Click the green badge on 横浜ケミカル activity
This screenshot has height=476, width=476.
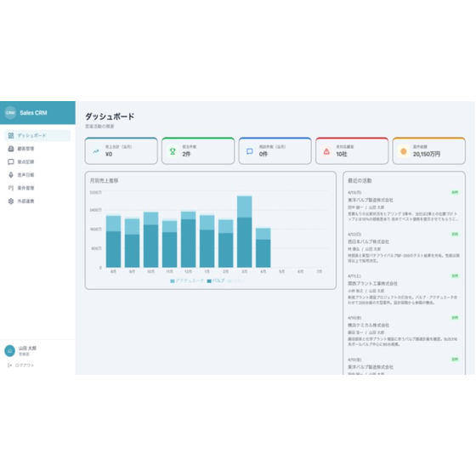455,318
